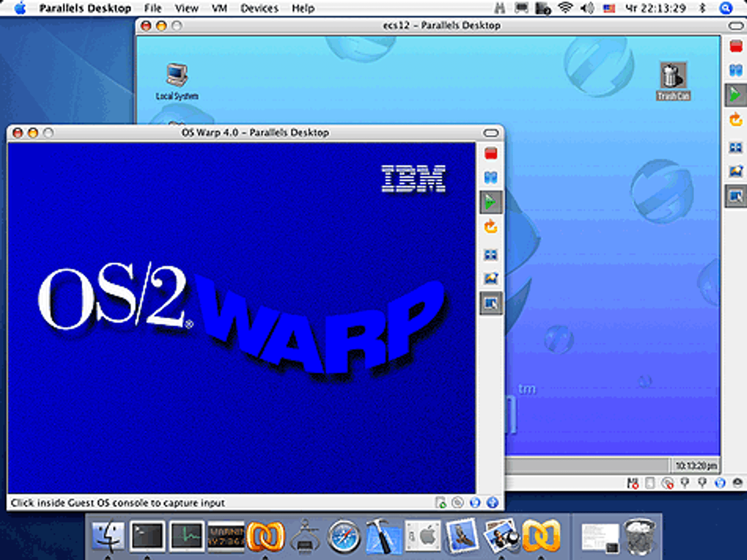Click picture icon in ecs12 toolbar

tap(736, 171)
